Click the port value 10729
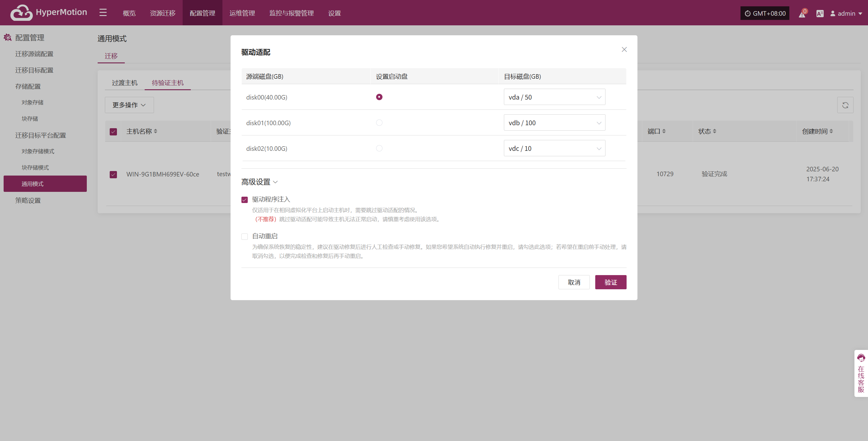Image resolution: width=868 pixels, height=441 pixels. (x=665, y=174)
